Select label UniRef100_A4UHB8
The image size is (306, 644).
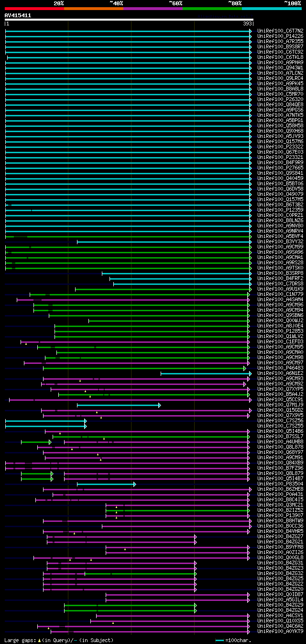pos(280,441)
